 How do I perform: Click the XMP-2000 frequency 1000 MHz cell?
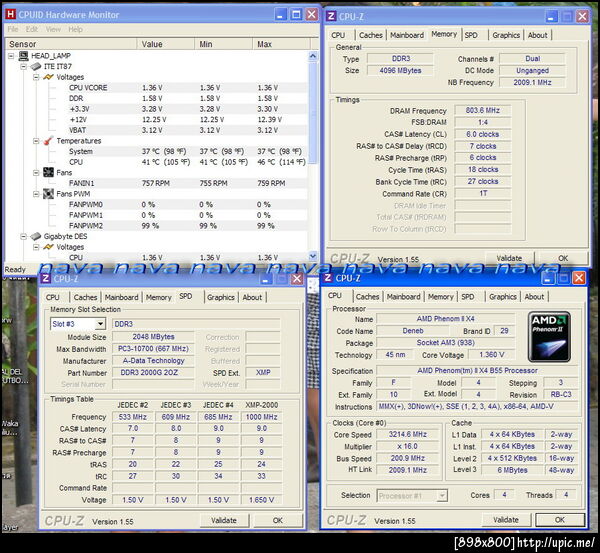261,417
